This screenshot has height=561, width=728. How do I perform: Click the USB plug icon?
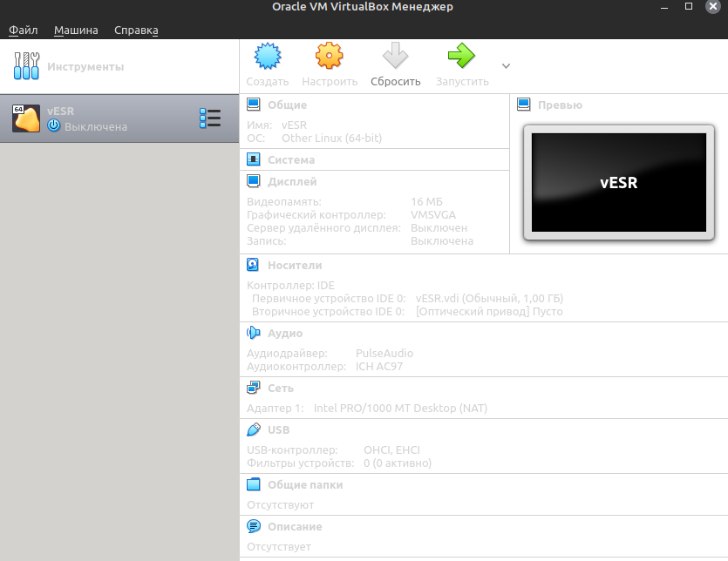[253, 429]
